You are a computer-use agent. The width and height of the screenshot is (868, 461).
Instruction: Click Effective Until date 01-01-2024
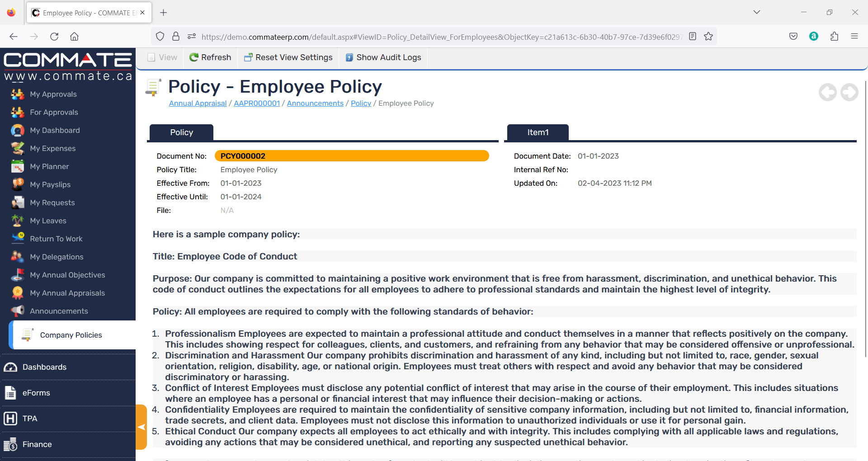tap(241, 197)
